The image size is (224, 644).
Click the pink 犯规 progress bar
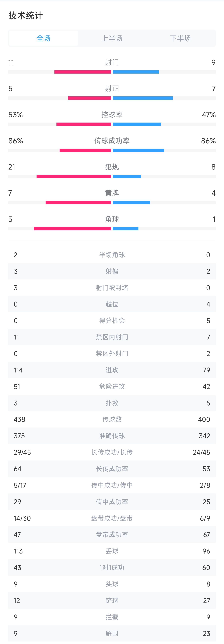(74, 177)
